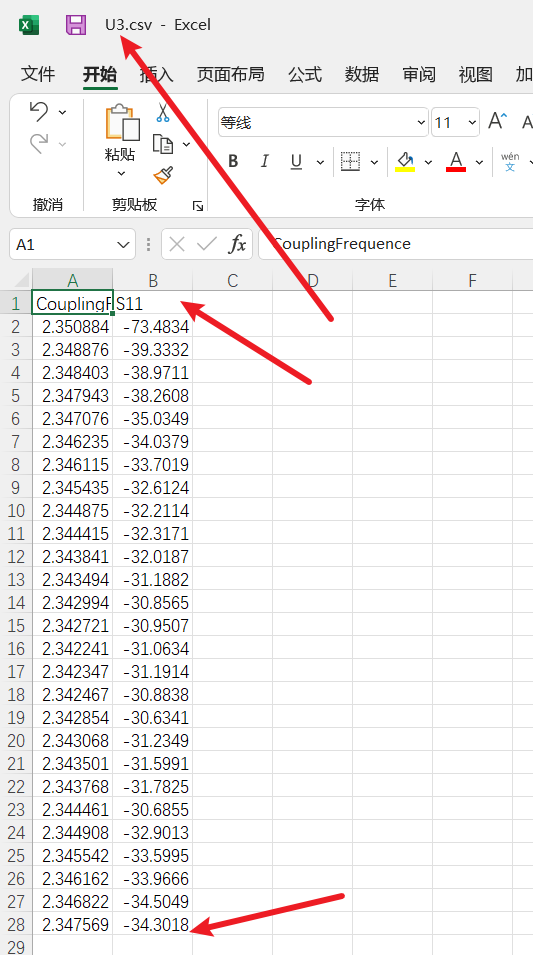533x955 pixels.
Task: Select cell B1 containing S11
Action: pyautogui.click(x=153, y=303)
